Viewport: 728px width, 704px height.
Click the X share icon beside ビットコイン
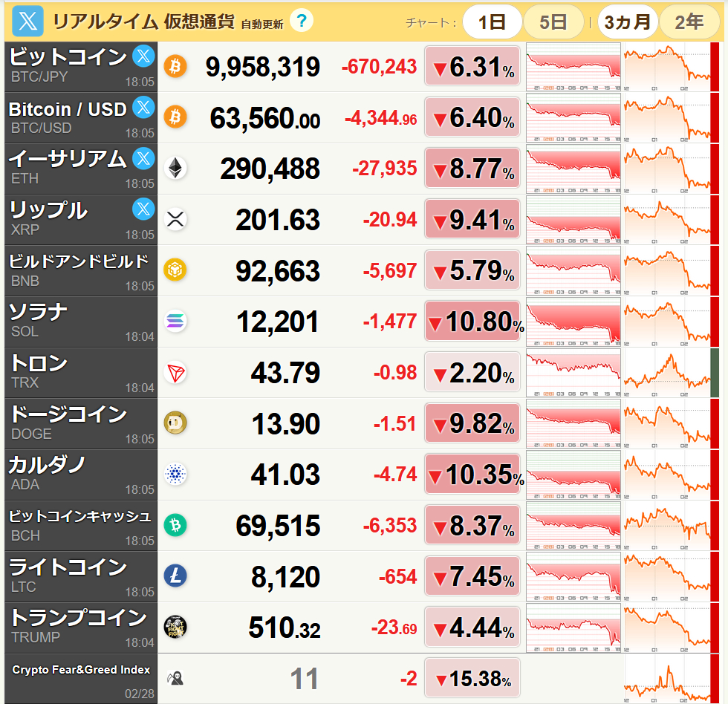coord(143,57)
